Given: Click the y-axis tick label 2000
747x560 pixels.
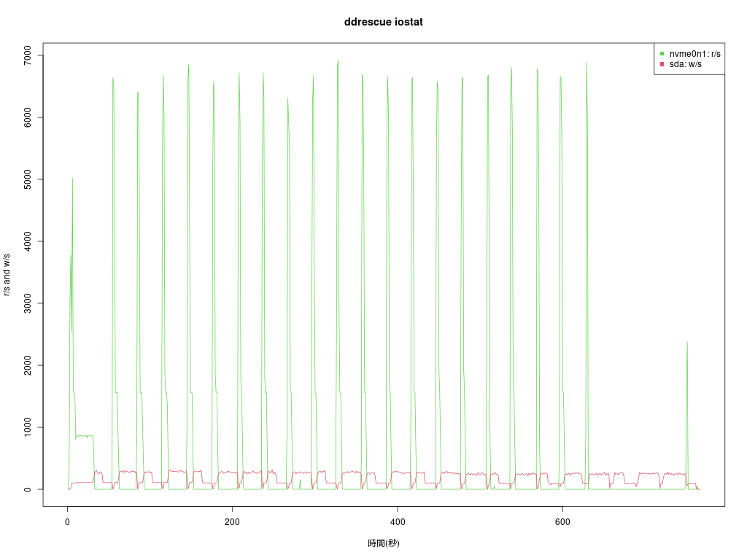Looking at the screenshot, I should click(28, 365).
